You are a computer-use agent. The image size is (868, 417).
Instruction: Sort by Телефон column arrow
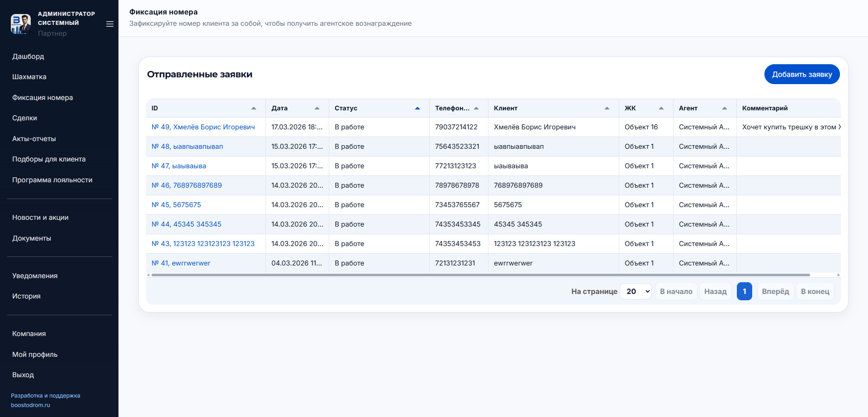(x=476, y=109)
